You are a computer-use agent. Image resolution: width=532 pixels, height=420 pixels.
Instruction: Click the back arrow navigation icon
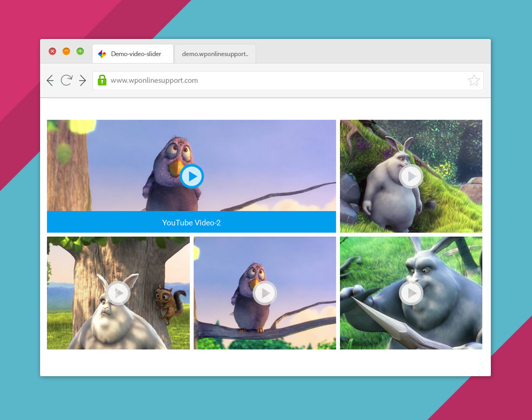coord(50,81)
